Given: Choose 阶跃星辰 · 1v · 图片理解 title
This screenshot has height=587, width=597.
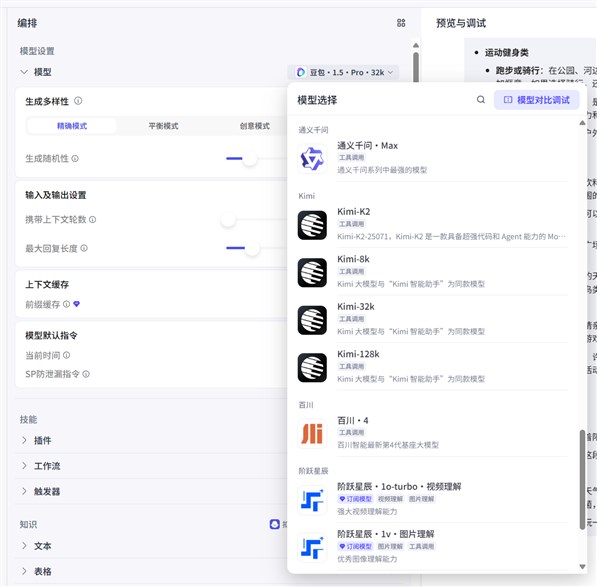Looking at the screenshot, I should point(386,534).
